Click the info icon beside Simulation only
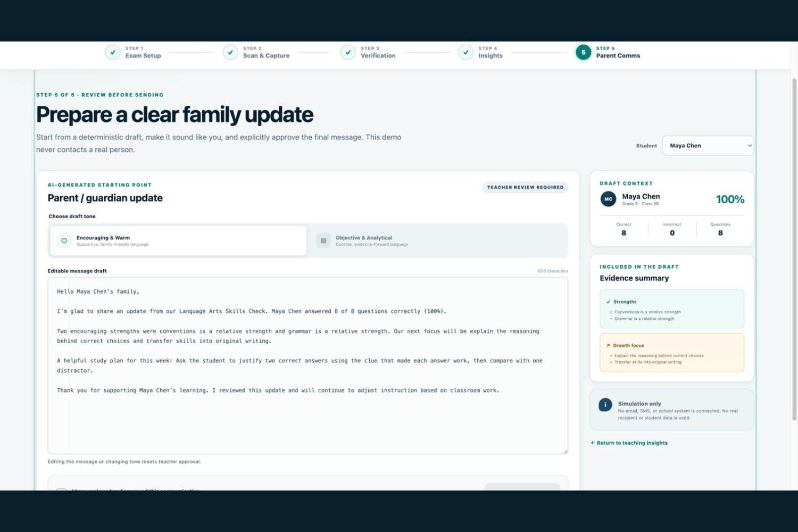Screen dimensions: 798x532 point(605,405)
